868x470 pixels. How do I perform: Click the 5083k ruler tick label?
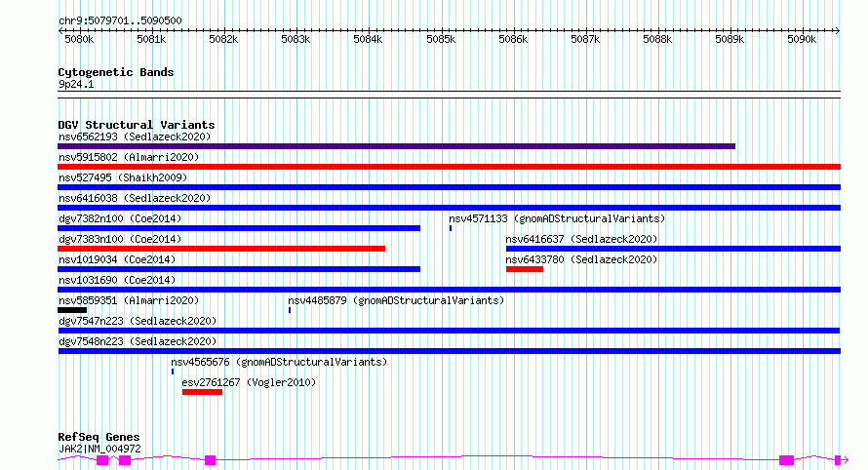pos(296,39)
